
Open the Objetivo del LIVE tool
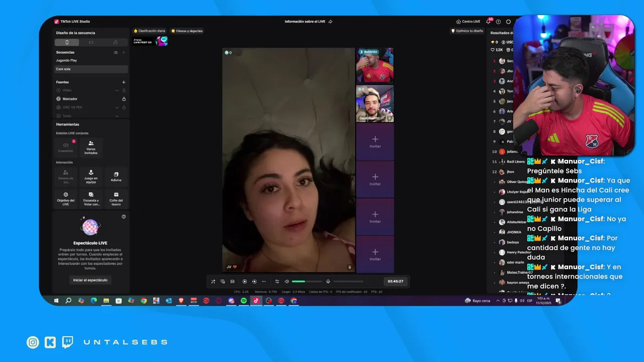coord(66,199)
